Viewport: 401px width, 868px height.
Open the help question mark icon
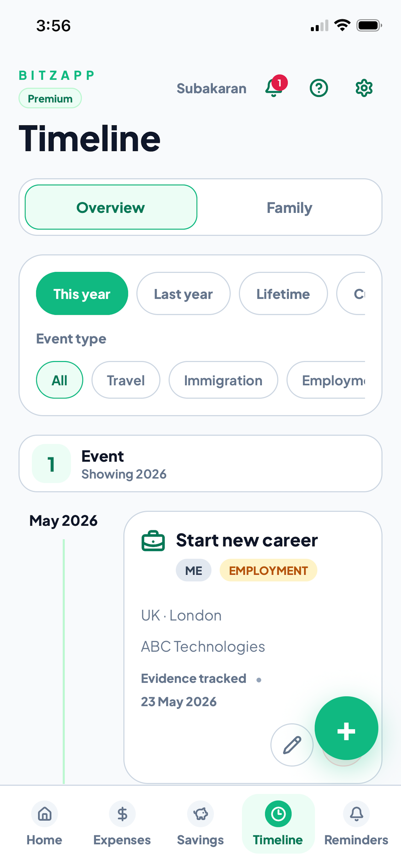318,88
